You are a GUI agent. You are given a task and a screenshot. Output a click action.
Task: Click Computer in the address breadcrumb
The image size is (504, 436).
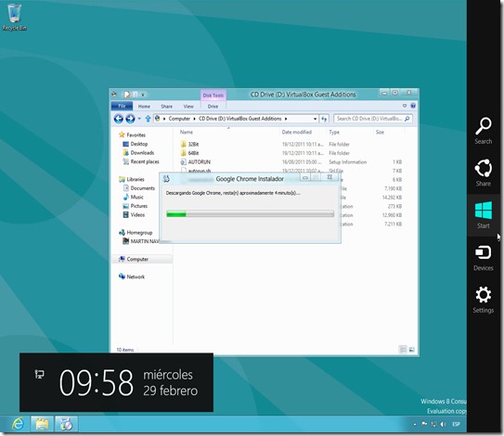coord(179,119)
